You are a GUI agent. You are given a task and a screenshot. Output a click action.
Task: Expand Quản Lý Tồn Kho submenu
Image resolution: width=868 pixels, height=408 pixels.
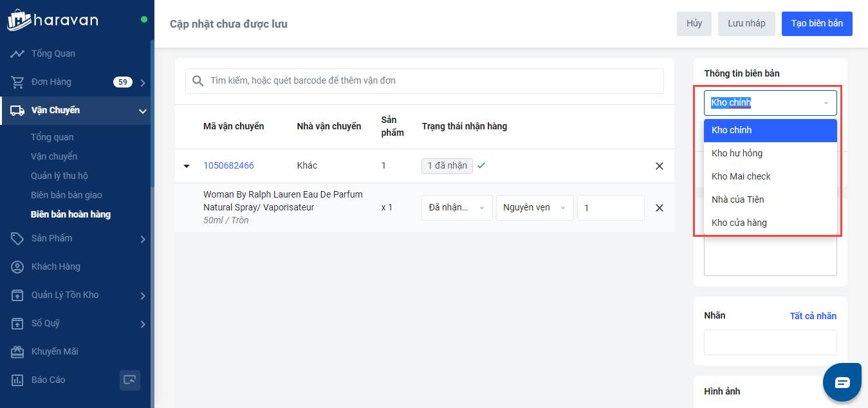[143, 295]
